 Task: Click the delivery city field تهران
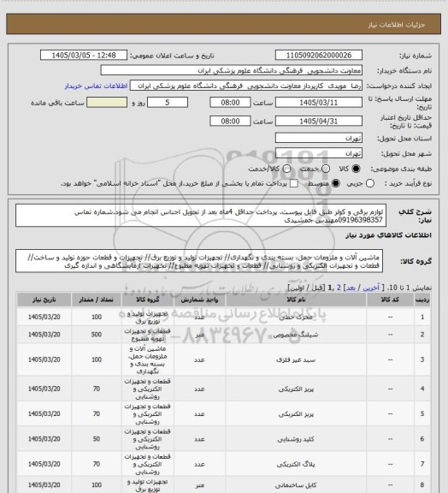pos(319,153)
